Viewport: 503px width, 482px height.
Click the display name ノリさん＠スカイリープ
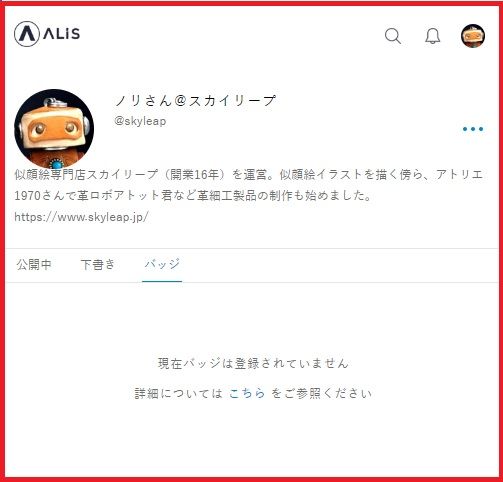point(195,100)
